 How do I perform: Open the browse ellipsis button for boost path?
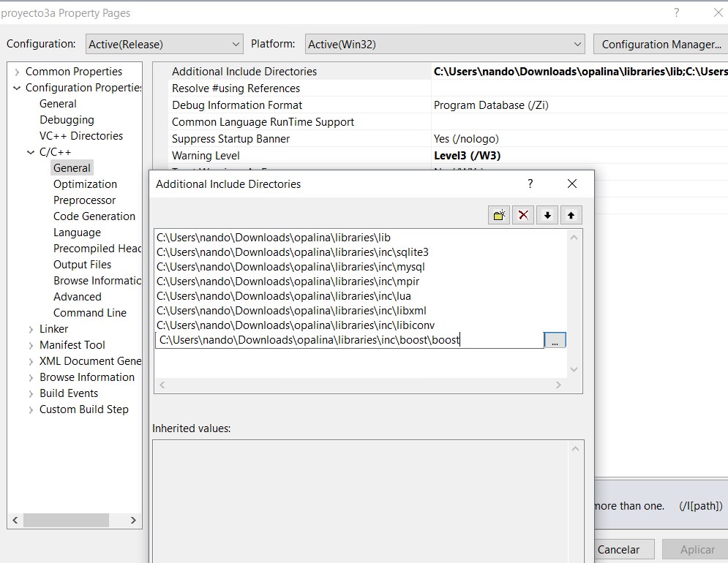[555, 340]
